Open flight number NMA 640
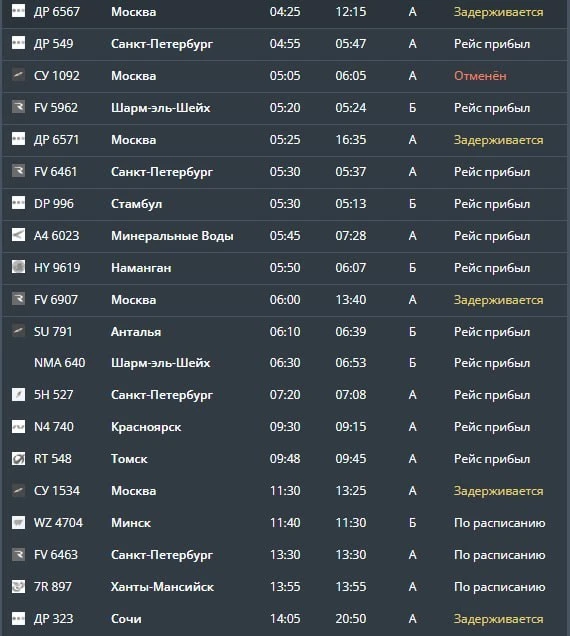Image resolution: width=570 pixels, height=636 pixels. coord(60,363)
